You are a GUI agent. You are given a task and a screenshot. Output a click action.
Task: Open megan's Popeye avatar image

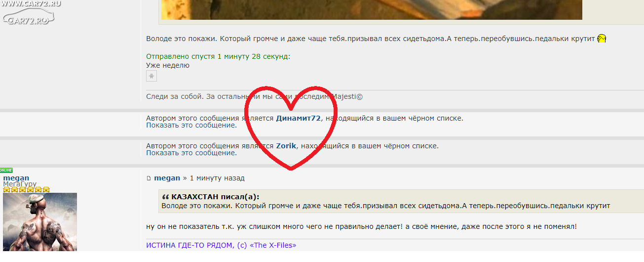40,222
